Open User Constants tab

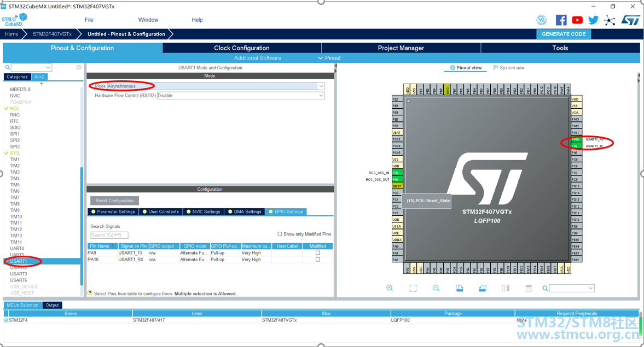tap(160, 211)
